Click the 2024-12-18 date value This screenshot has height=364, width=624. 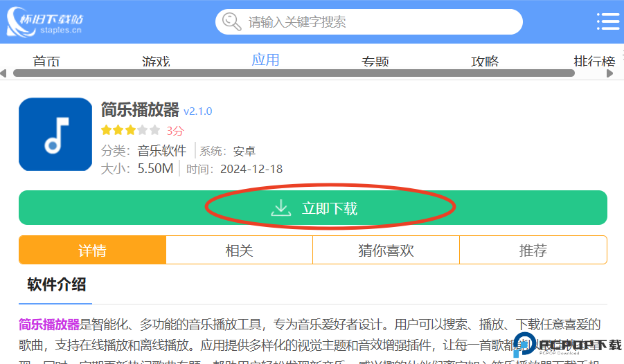pos(251,169)
